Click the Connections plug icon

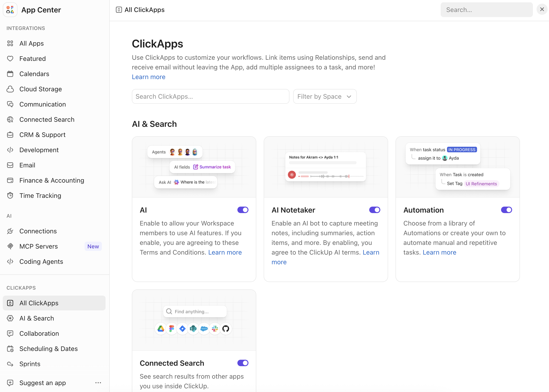coord(10,231)
